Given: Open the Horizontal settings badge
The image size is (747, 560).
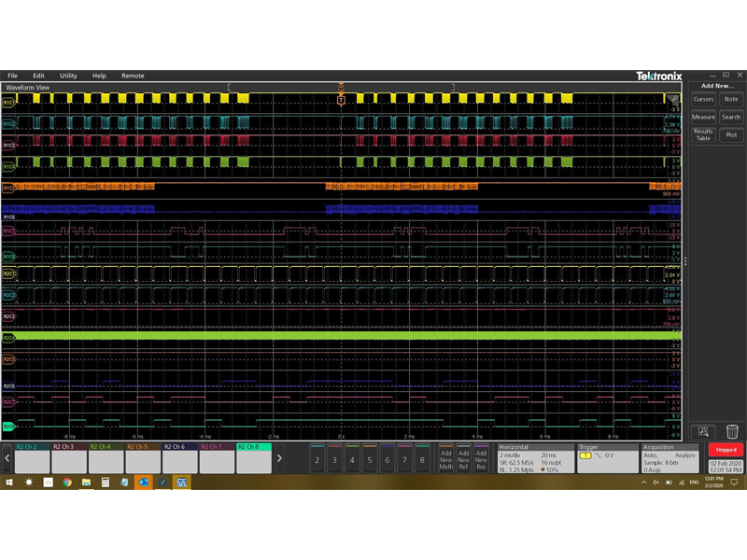Looking at the screenshot, I should tap(533, 458).
